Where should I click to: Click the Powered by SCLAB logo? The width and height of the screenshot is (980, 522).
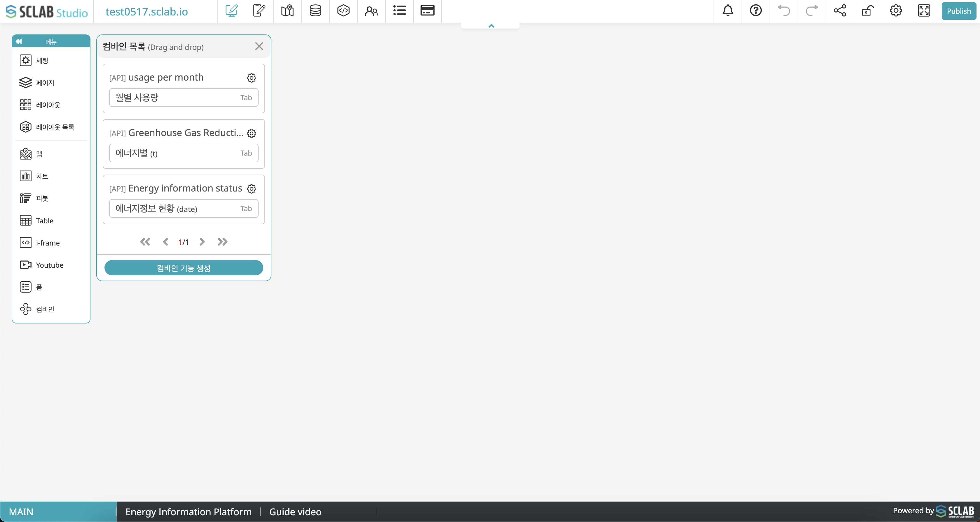tap(934, 511)
